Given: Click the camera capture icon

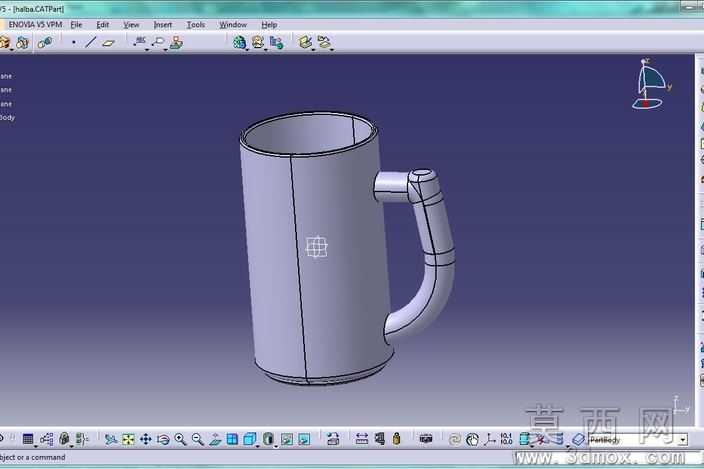Looking at the screenshot, I should click(x=426, y=439).
